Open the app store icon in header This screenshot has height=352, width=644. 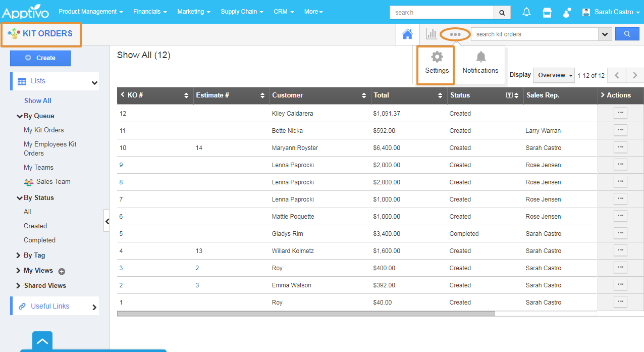(547, 12)
